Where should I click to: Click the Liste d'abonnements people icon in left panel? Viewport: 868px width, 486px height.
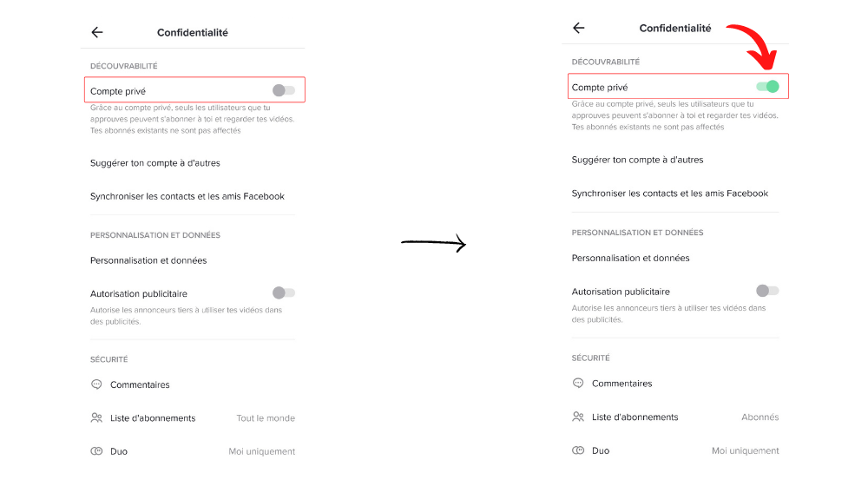[x=96, y=417]
